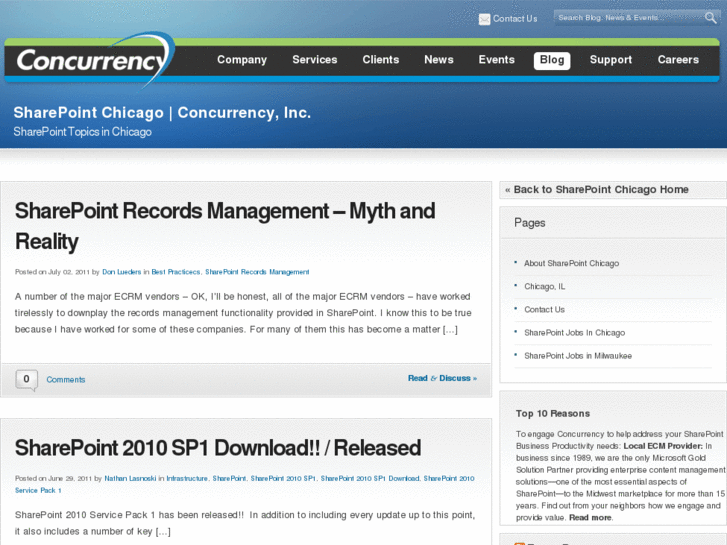Screen dimensions: 727x545
Task: Open SharePoint Jobs in Milwaukee page
Action: tap(578, 356)
